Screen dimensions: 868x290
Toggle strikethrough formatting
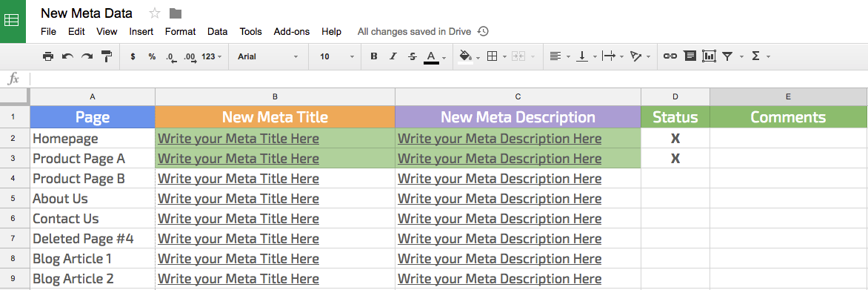click(412, 56)
